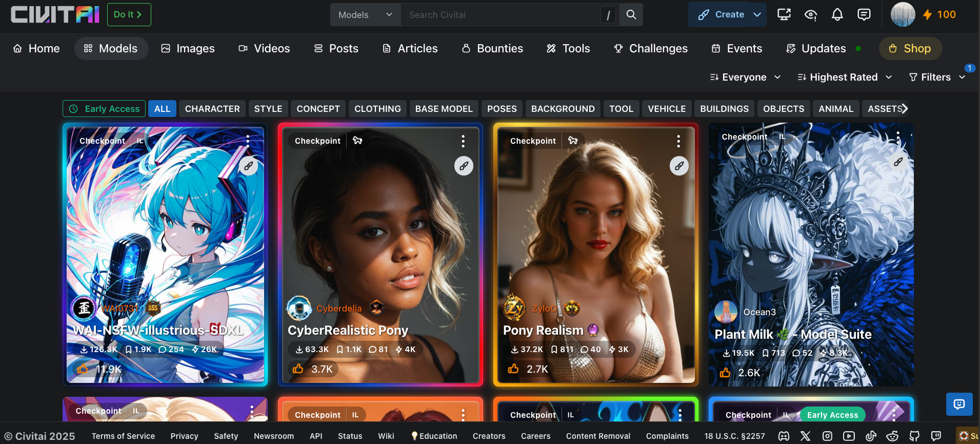The width and height of the screenshot is (980, 444).
Task: Expand the Highest Rated sort dropdown
Action: pos(845,77)
